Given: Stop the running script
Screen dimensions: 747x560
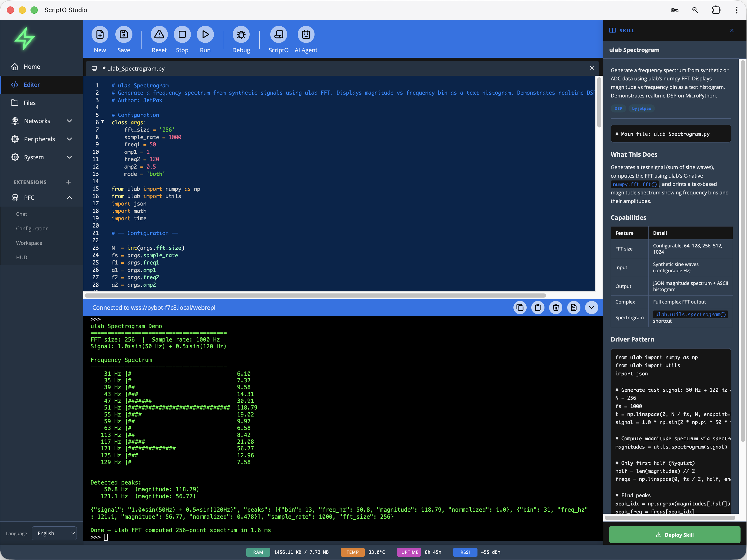Looking at the screenshot, I should click(x=182, y=34).
